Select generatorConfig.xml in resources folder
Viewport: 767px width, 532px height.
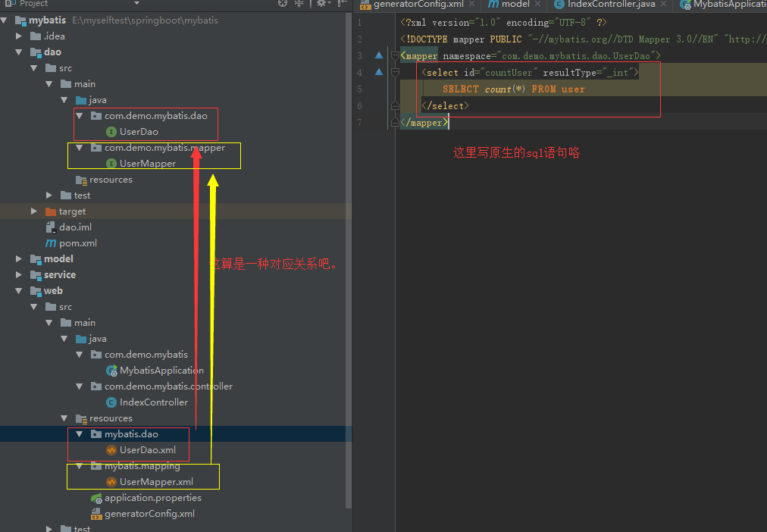coord(149,514)
